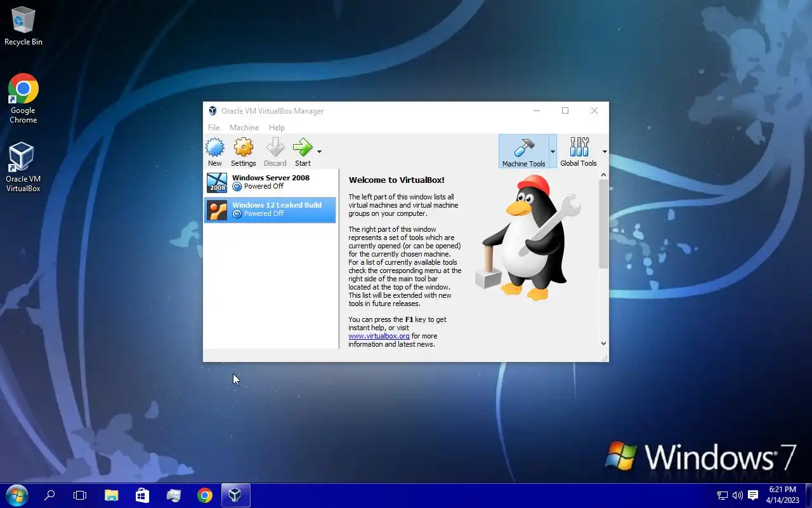Image resolution: width=812 pixels, height=508 pixels.
Task: Select the Global Tools icon
Action: (x=579, y=151)
